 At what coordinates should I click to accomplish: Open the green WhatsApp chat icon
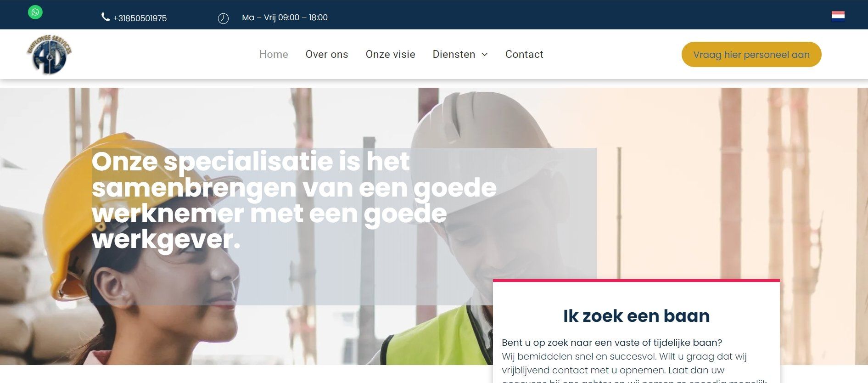[35, 12]
